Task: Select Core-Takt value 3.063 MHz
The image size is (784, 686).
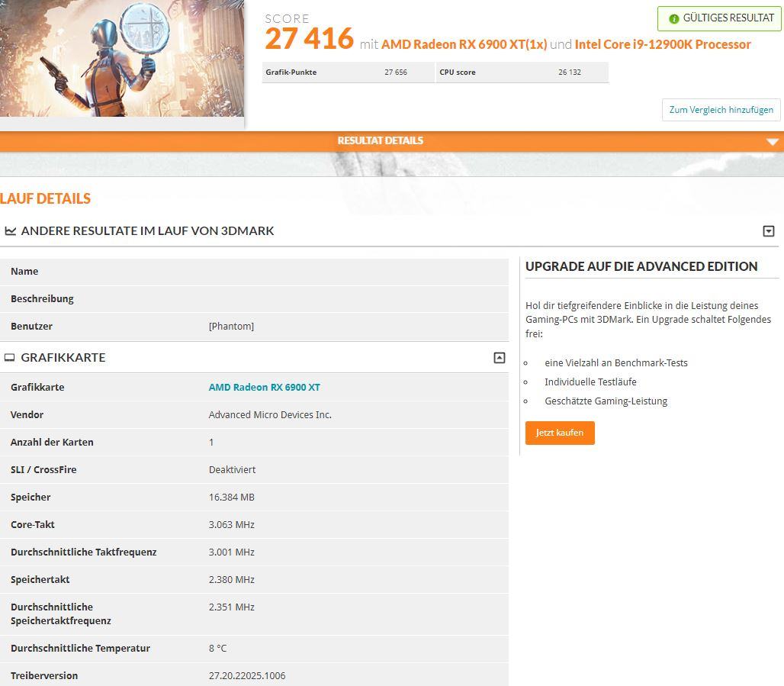Action: coord(232,525)
